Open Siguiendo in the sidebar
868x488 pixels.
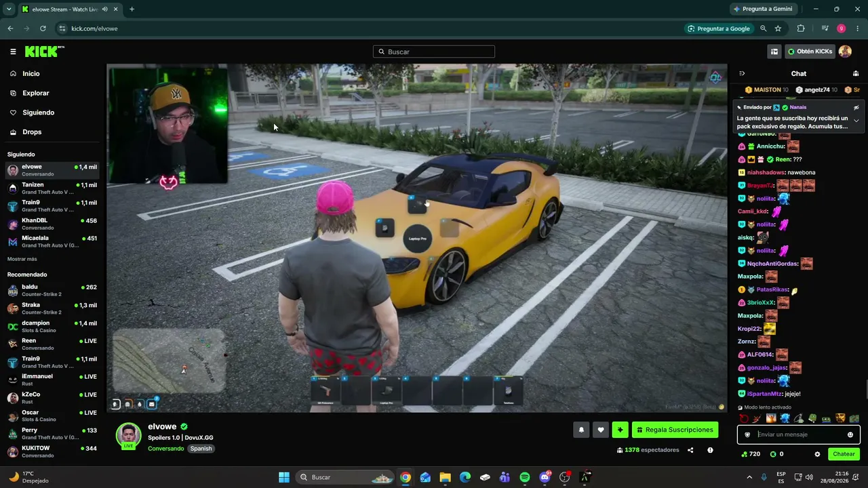pos(38,113)
